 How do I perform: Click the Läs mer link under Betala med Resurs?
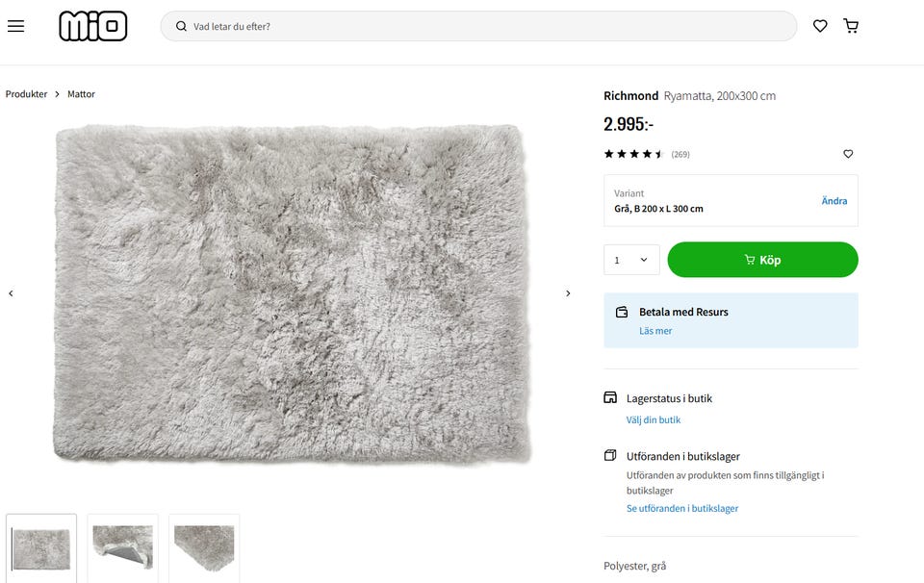pyautogui.click(x=655, y=330)
